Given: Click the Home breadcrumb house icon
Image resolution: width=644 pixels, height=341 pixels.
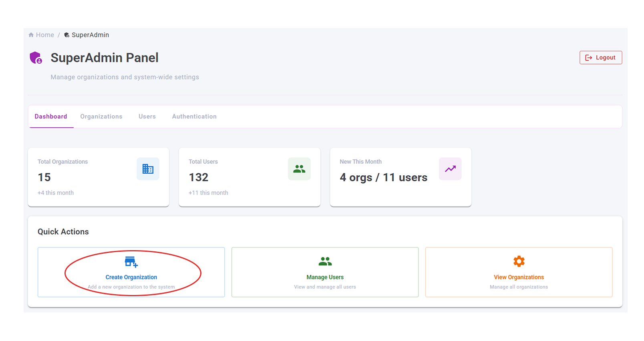Looking at the screenshot, I should [x=31, y=35].
